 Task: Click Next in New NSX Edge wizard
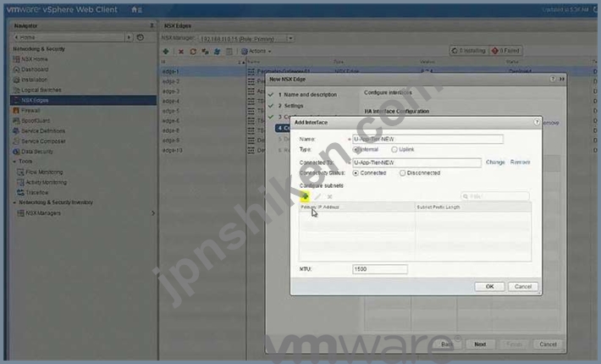click(x=480, y=345)
